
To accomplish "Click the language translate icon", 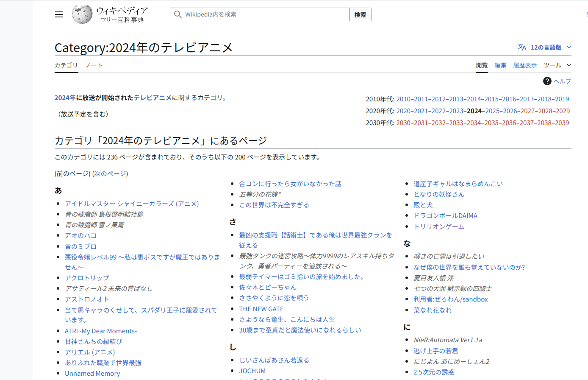I will 522,47.
